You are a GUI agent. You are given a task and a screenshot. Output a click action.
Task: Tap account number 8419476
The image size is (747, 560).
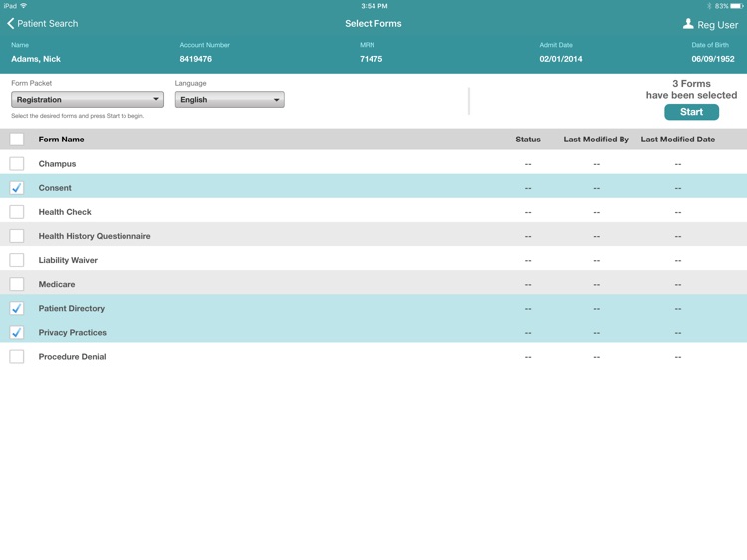pyautogui.click(x=196, y=59)
